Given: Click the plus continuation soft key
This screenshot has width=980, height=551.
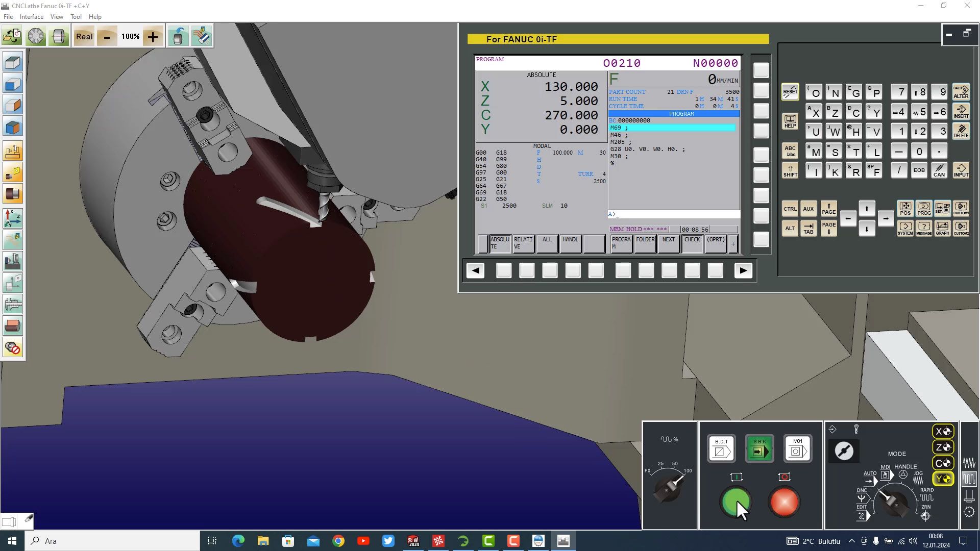Looking at the screenshot, I should coord(733,244).
